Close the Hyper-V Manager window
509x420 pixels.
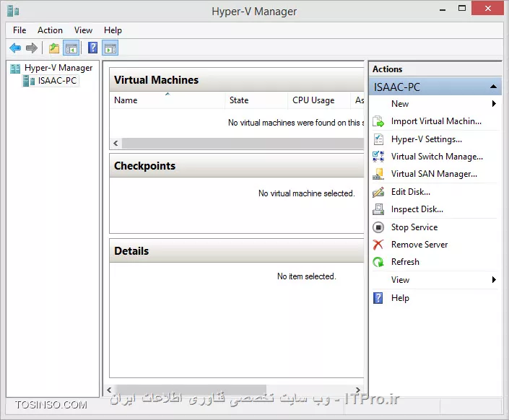click(x=488, y=8)
